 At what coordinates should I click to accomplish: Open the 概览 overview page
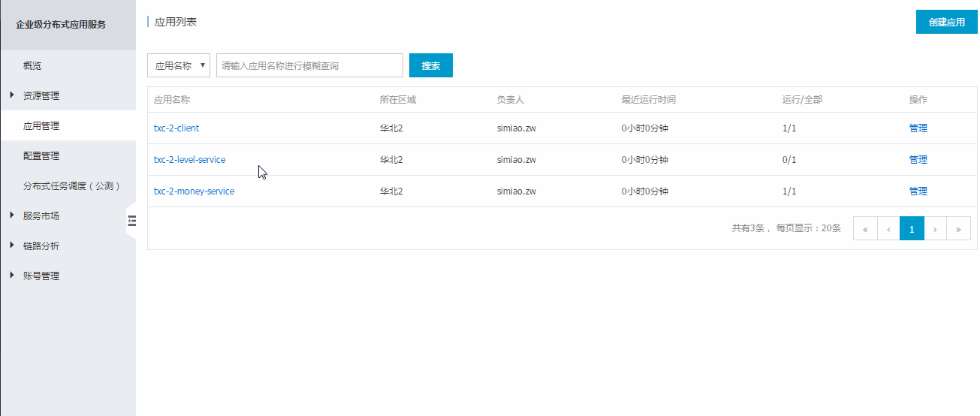pyautogui.click(x=32, y=65)
